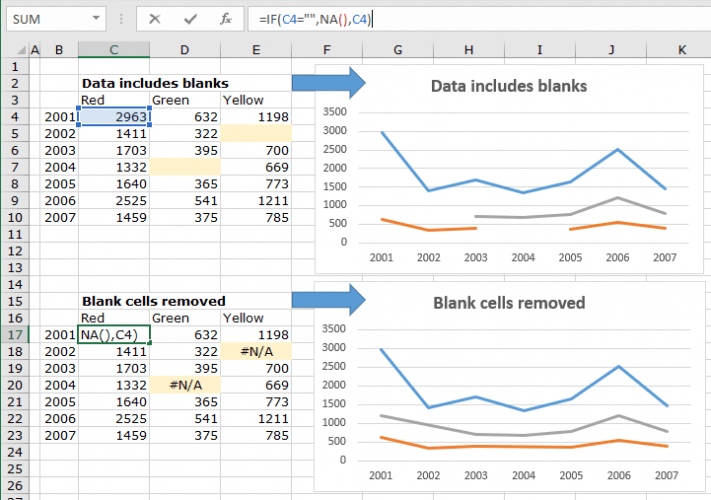Click value 1703 in row 19
Viewport: 711px width, 500px height.
[x=114, y=368]
